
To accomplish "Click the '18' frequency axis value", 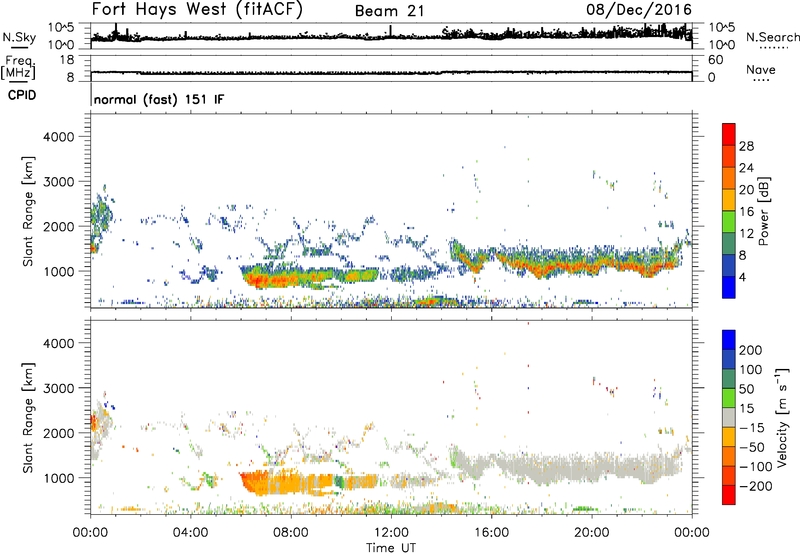I will pyautogui.click(x=67, y=60).
